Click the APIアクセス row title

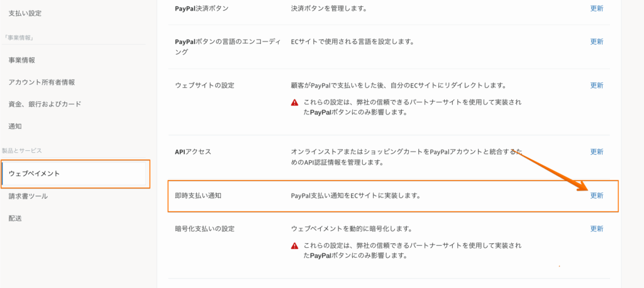[193, 152]
